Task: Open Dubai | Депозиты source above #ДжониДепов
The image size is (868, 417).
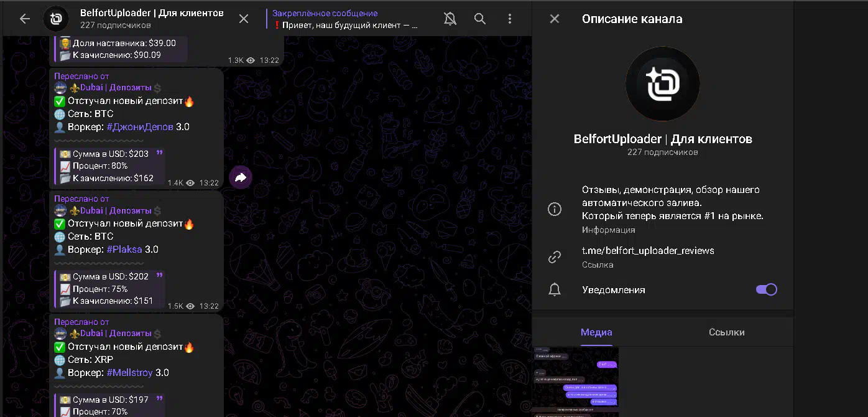Action: (x=115, y=88)
